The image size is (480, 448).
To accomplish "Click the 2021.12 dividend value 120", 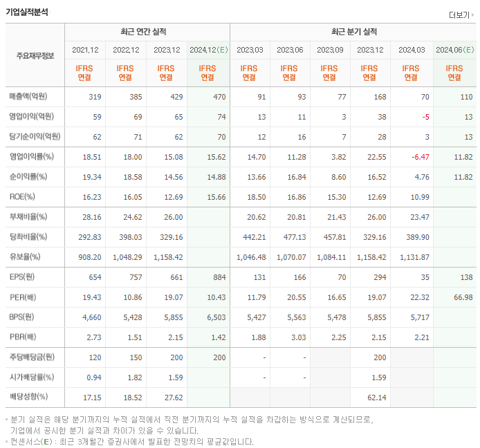I will (95, 357).
